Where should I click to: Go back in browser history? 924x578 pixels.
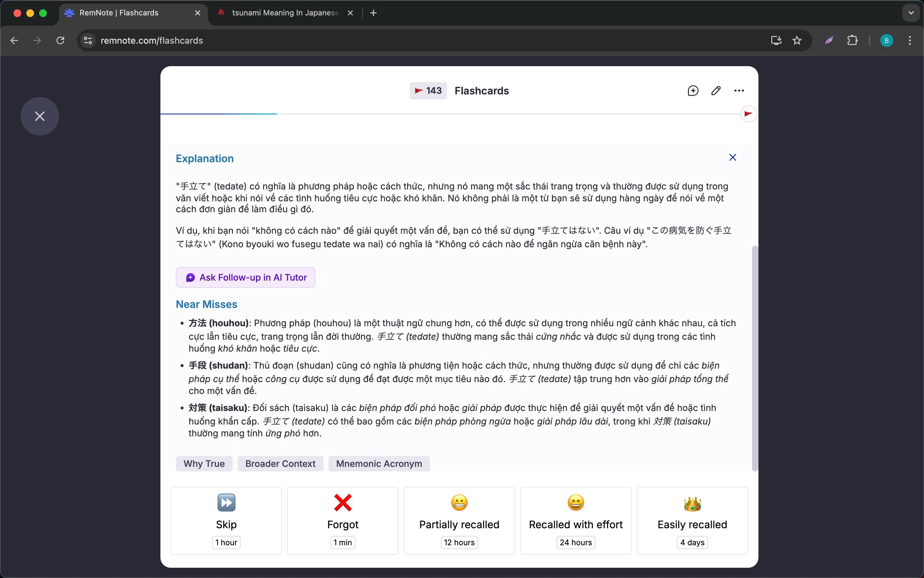[x=14, y=40]
